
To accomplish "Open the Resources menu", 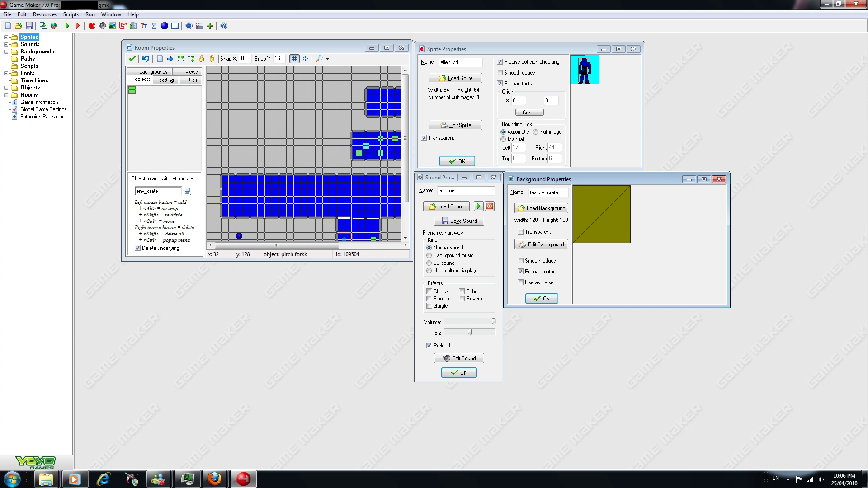I will [x=45, y=14].
